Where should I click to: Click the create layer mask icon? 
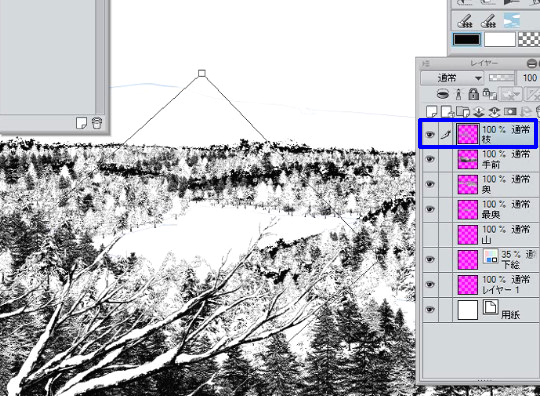(510, 112)
